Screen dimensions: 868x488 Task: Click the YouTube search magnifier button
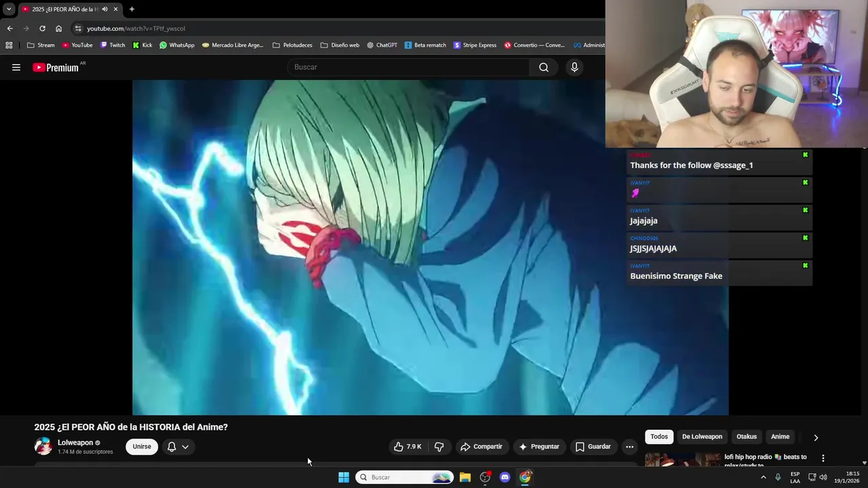tap(544, 67)
